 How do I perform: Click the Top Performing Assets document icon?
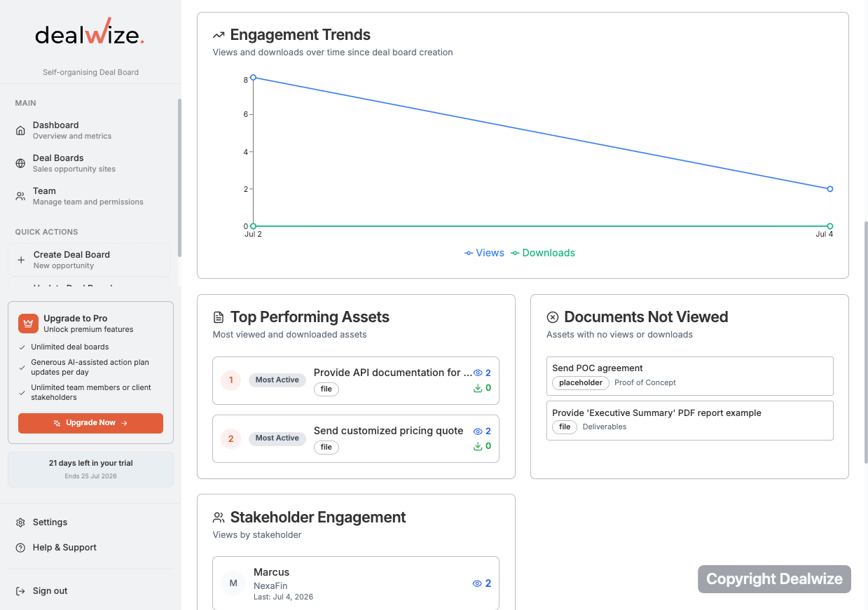pos(219,317)
